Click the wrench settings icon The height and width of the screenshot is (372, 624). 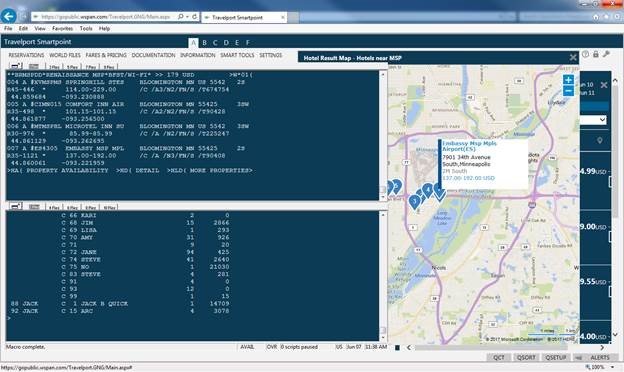(606, 54)
